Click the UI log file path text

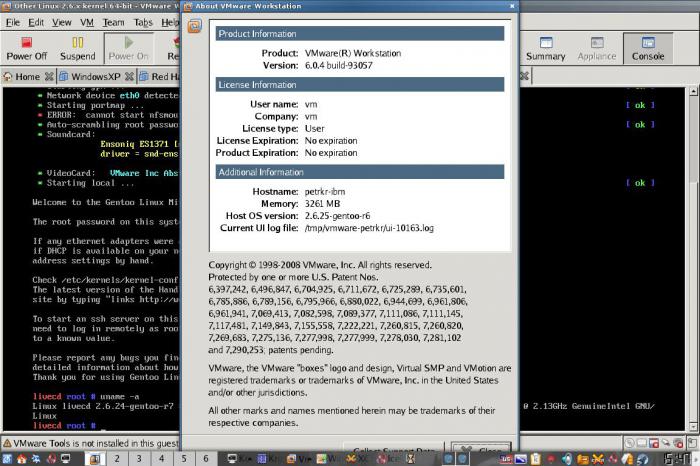[x=369, y=228]
